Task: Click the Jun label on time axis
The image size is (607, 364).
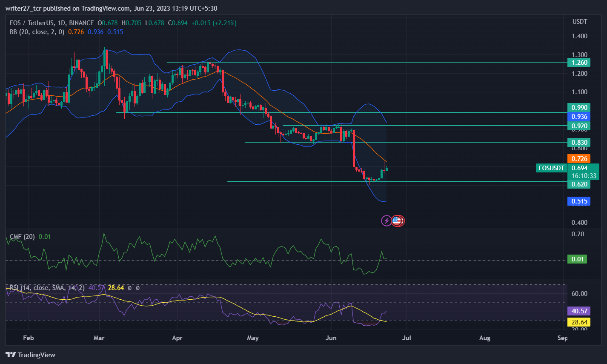Action: tap(331, 338)
